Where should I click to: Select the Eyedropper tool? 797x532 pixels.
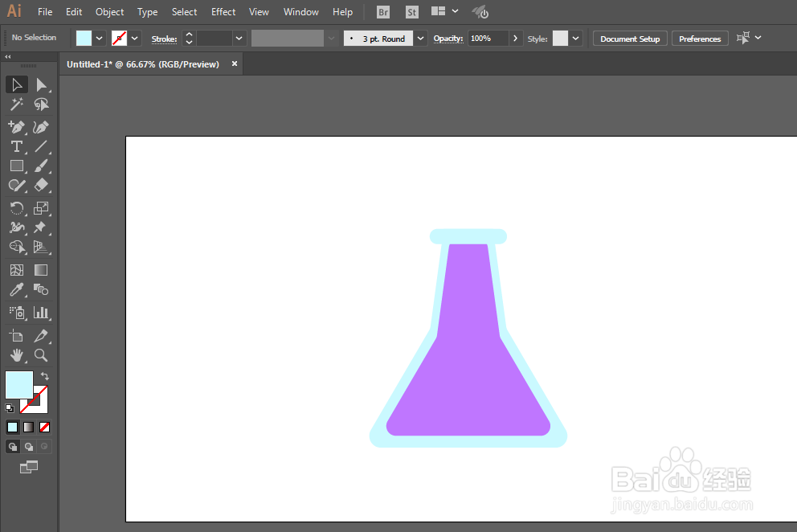click(16, 290)
